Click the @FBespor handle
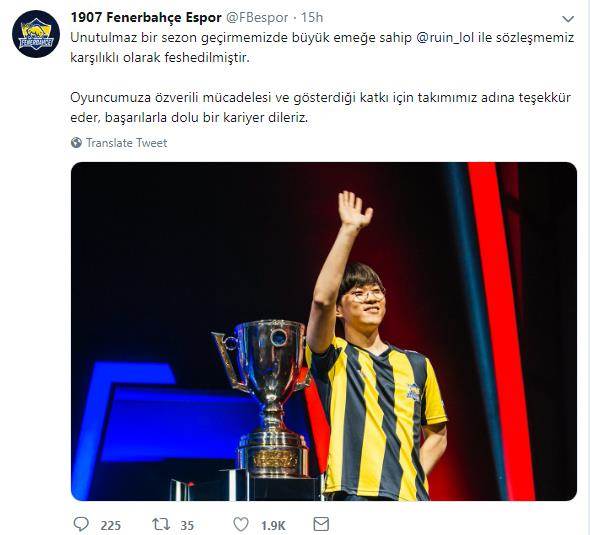Viewport: 590px width, 535px height. click(x=257, y=17)
